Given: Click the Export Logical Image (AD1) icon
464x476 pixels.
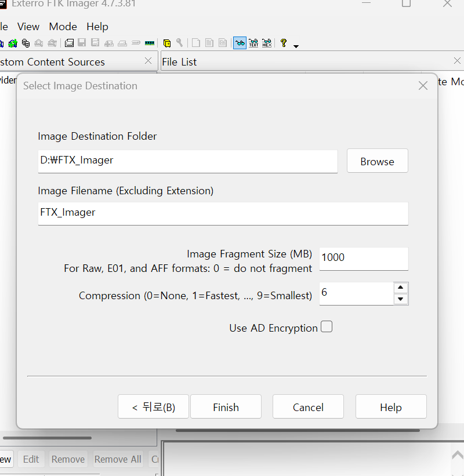Looking at the screenshot, I should pos(95,43).
